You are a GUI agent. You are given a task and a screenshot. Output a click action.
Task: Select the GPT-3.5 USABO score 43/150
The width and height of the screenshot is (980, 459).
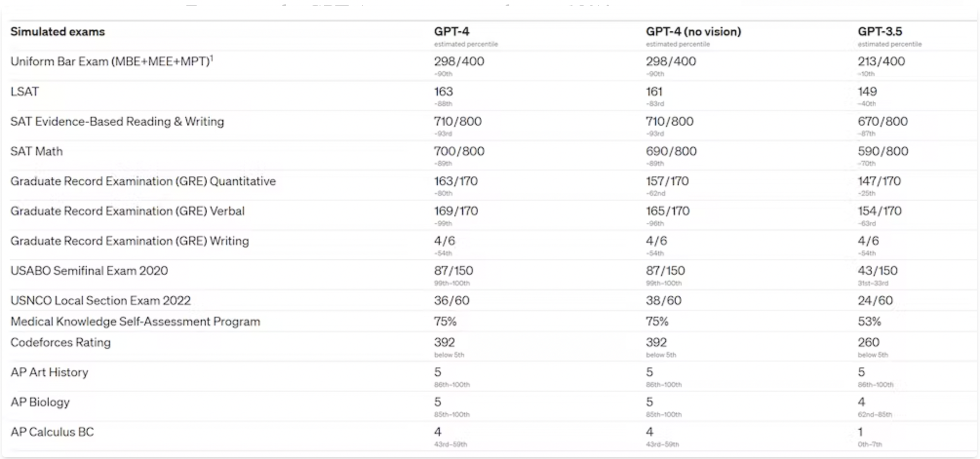[x=877, y=271]
